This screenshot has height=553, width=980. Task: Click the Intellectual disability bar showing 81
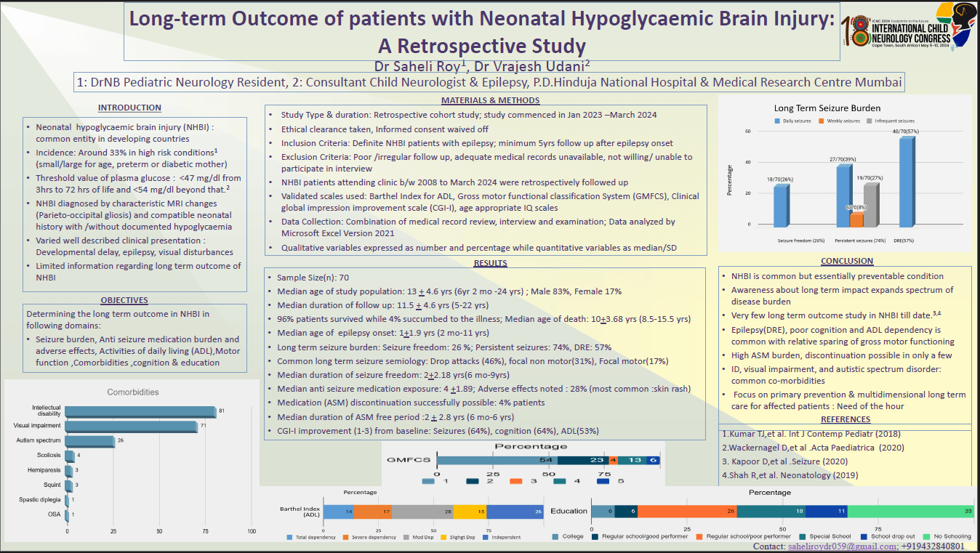pos(141,411)
